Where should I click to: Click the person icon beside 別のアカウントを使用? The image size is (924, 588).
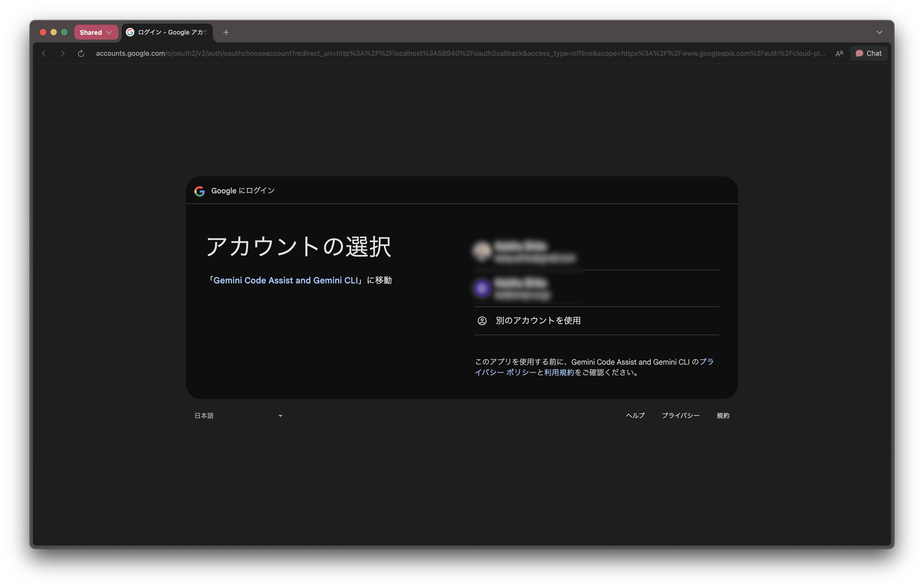(482, 321)
